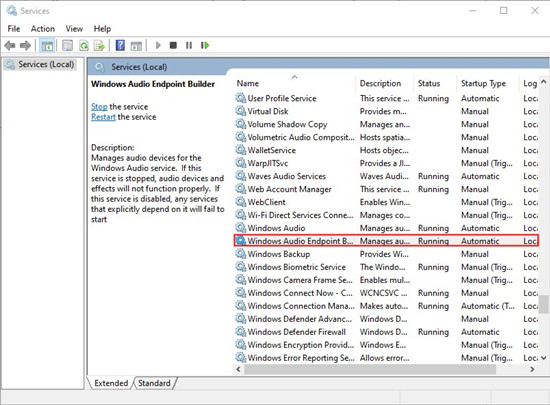Screen dimensions: 550x405
Task: Open the Help toolbar icon
Action: (x=120, y=45)
